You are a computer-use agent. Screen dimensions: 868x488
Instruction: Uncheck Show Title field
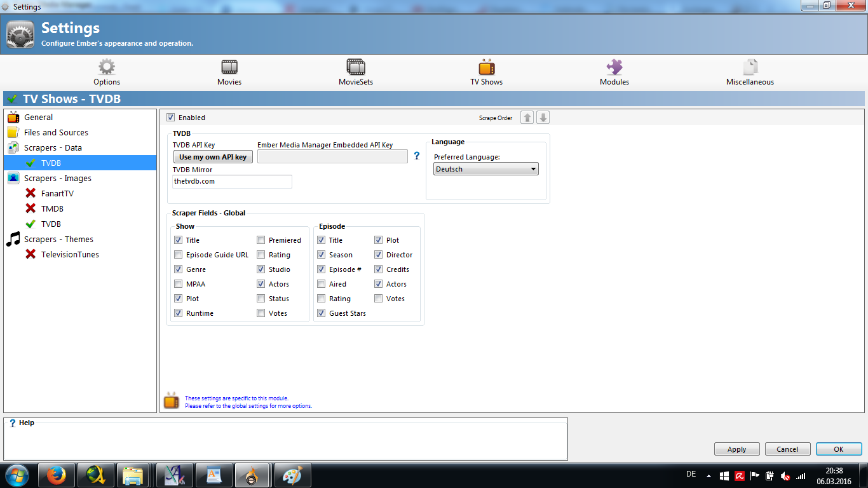coord(179,240)
